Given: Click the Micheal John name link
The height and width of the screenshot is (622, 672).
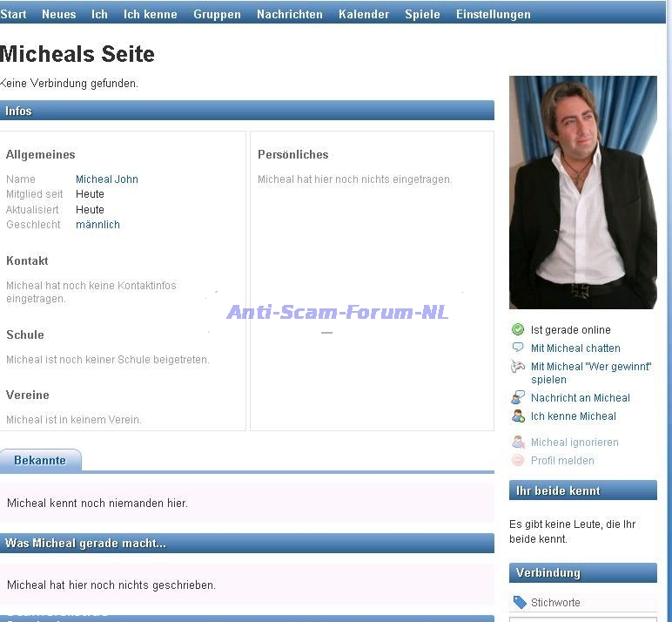Looking at the screenshot, I should click(107, 179).
